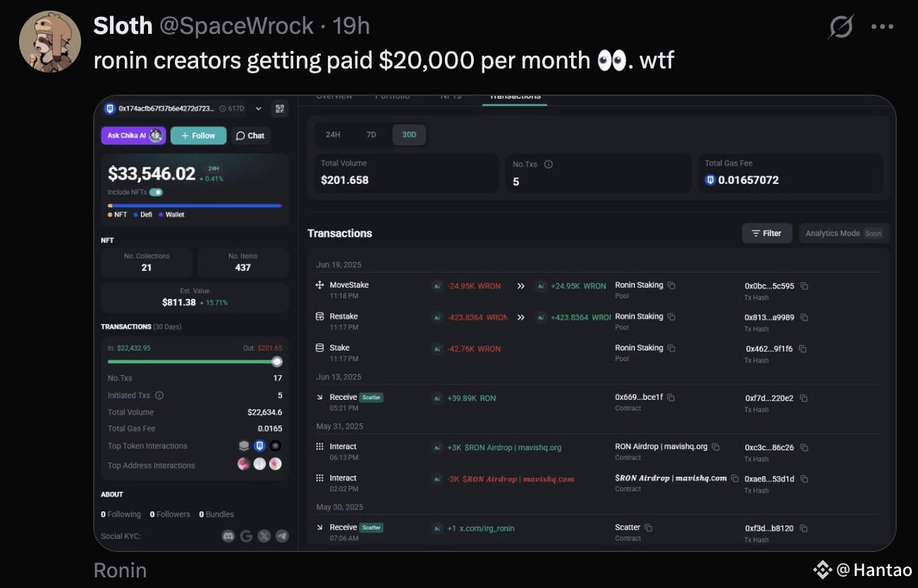Screen dimensions: 918x588
Task: Click the -42.76K WRON stake amount
Action: coord(474,348)
